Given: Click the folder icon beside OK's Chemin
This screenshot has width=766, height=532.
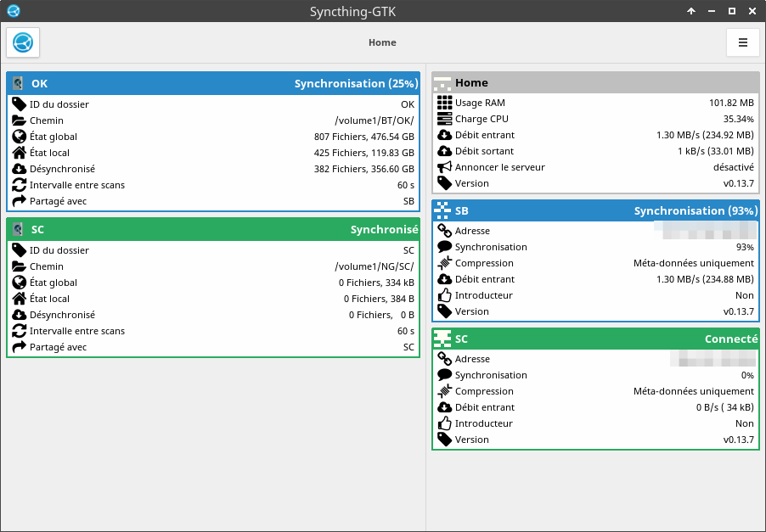Looking at the screenshot, I should [19, 120].
